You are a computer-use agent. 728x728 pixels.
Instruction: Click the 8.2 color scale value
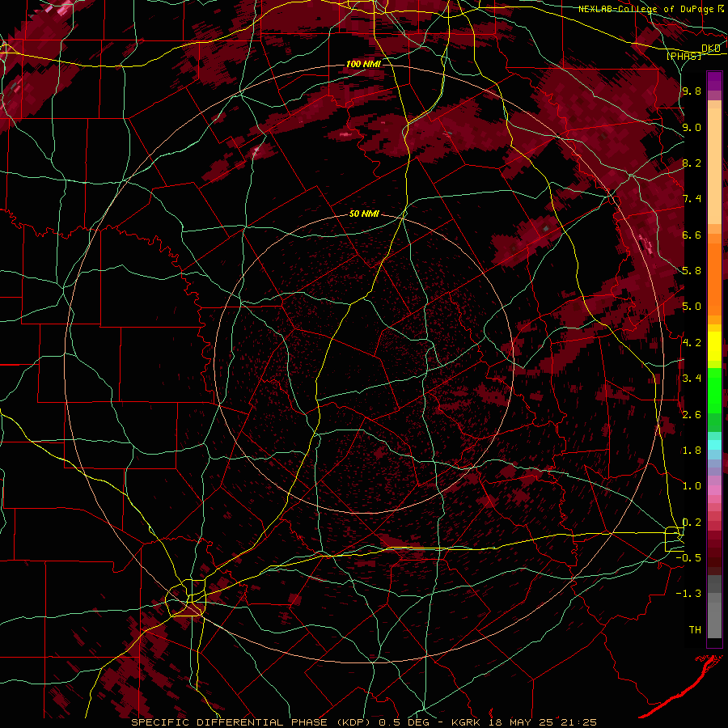click(692, 163)
